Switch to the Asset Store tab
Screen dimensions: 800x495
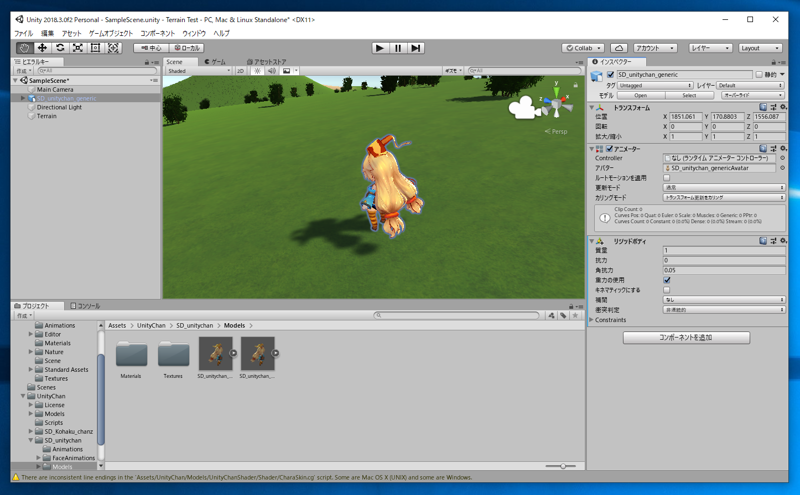click(x=266, y=62)
